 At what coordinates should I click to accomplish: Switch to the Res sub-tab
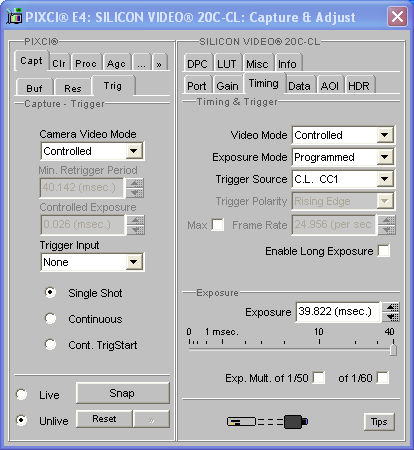[73, 88]
